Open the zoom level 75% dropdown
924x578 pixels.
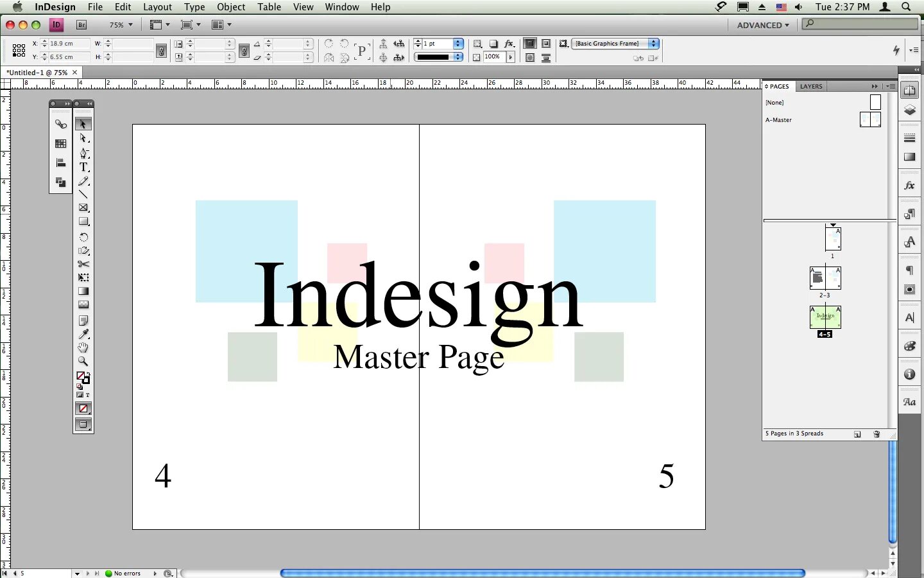pyautogui.click(x=121, y=25)
